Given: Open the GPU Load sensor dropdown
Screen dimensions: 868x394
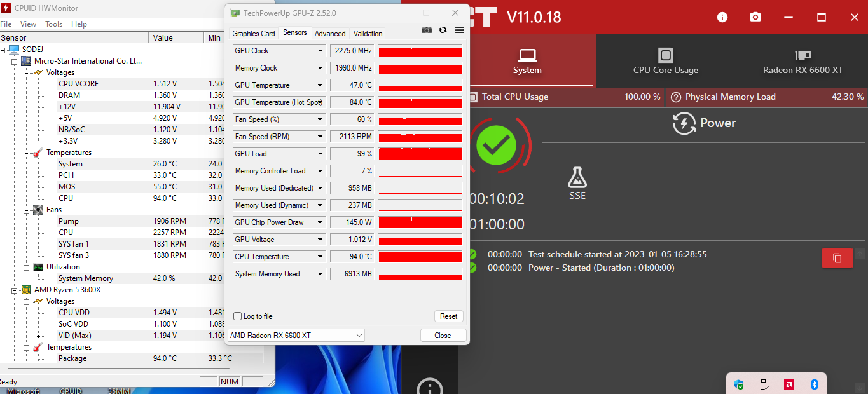Looking at the screenshot, I should 320,154.
